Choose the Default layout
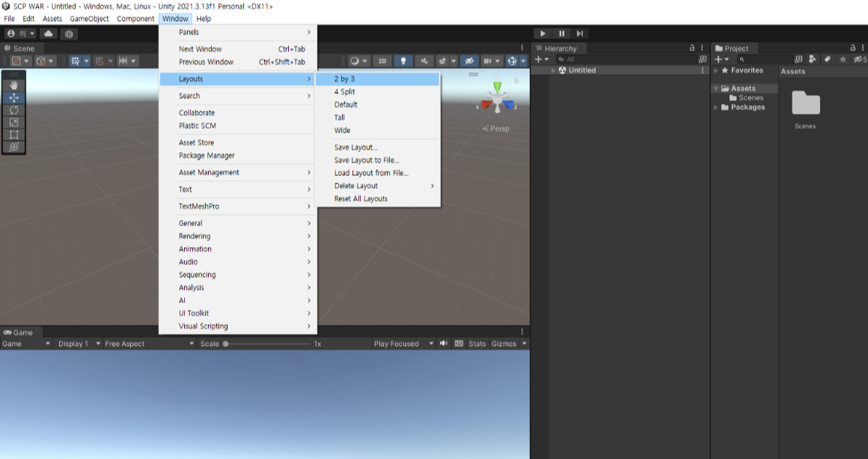This screenshot has width=868, height=459. (378, 104)
